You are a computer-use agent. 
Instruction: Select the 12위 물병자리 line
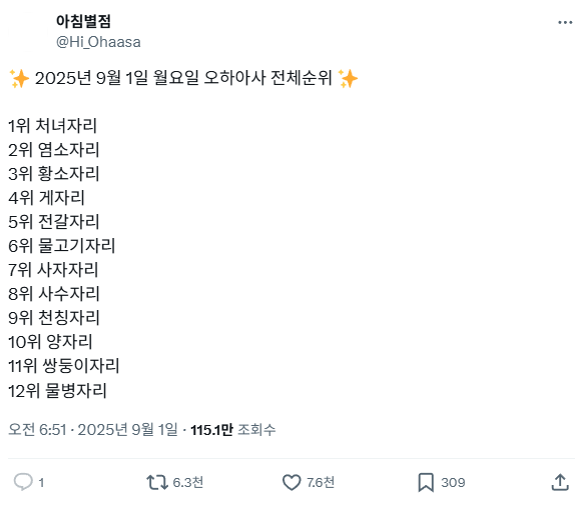[x=57, y=391]
